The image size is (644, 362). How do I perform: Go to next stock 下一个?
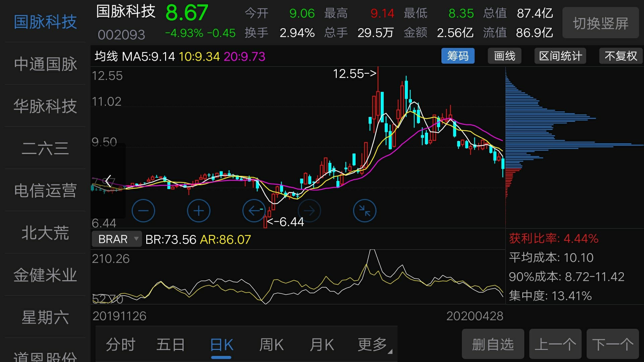pos(613,344)
